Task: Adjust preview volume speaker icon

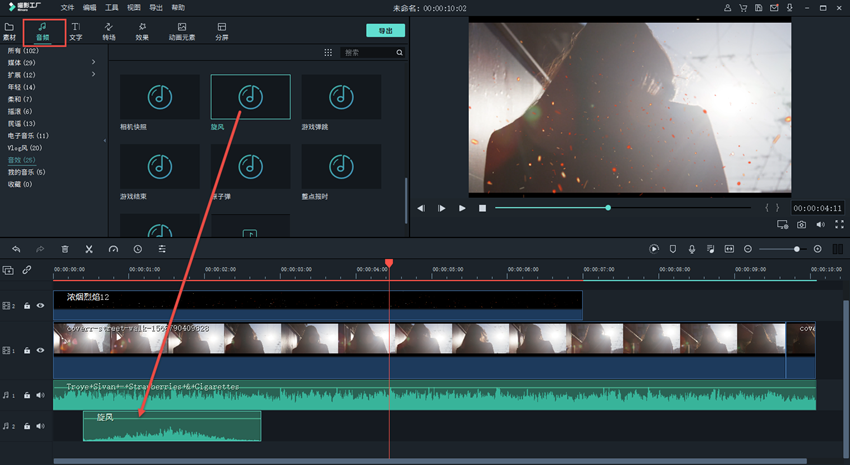Action: [x=821, y=224]
